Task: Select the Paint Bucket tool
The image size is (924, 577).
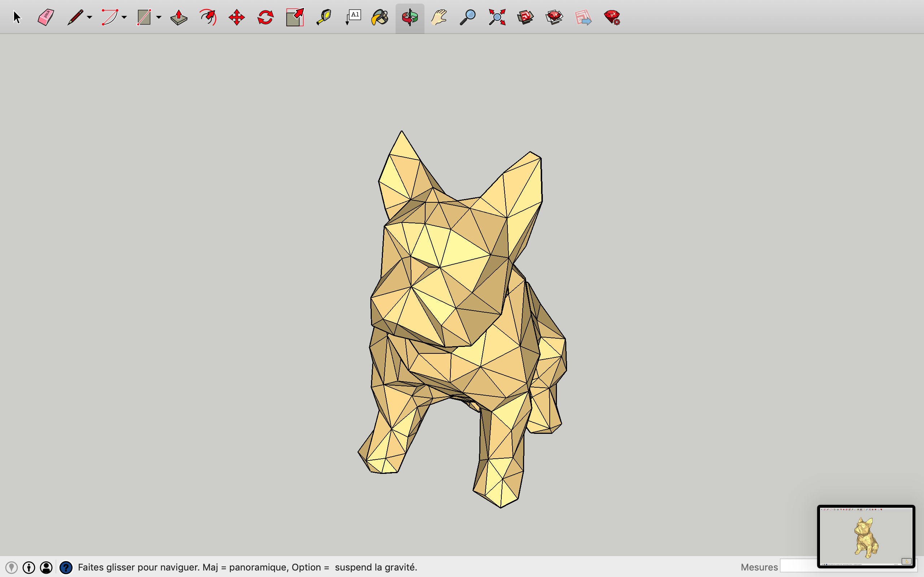Action: coord(380,18)
